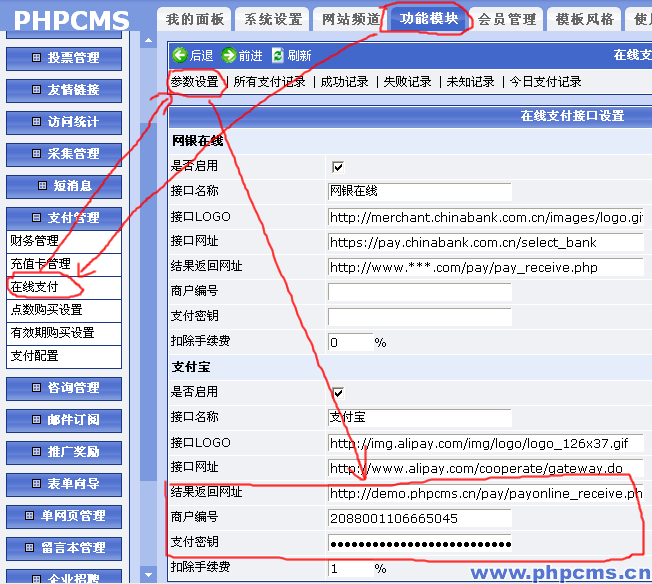Image resolution: width=652 pixels, height=584 pixels.
Task: Click the green forward arrow icon
Action: point(228,55)
